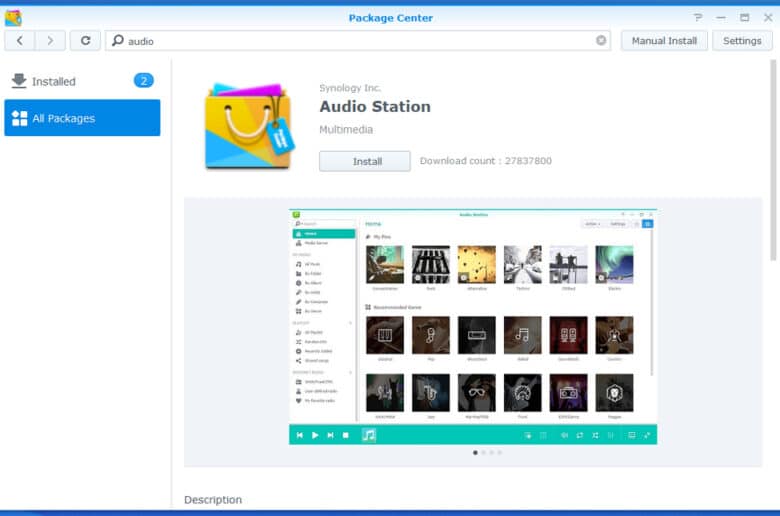This screenshot has width=780, height=516.
Task: Click the 'Synology Inc.' developer text
Action: click(350, 88)
